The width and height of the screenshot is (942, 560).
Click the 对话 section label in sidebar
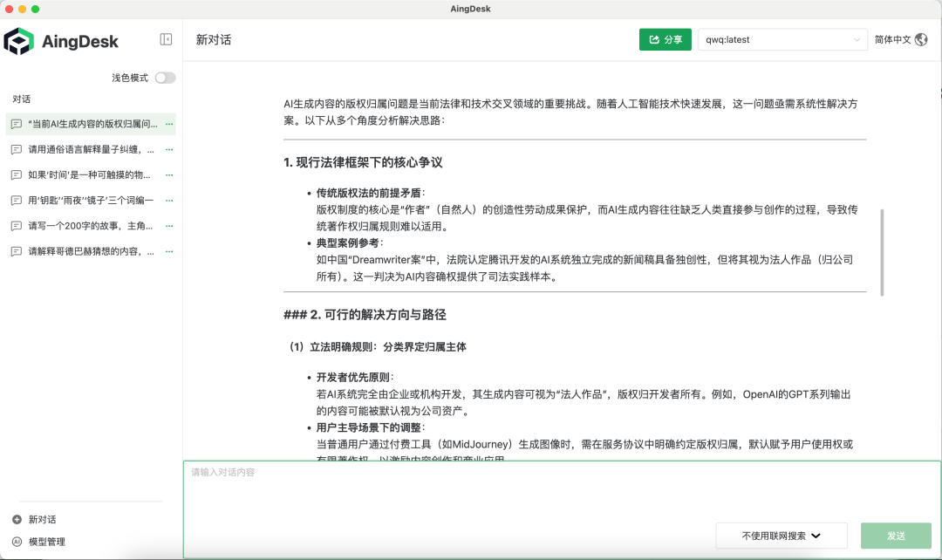pyautogui.click(x=21, y=99)
